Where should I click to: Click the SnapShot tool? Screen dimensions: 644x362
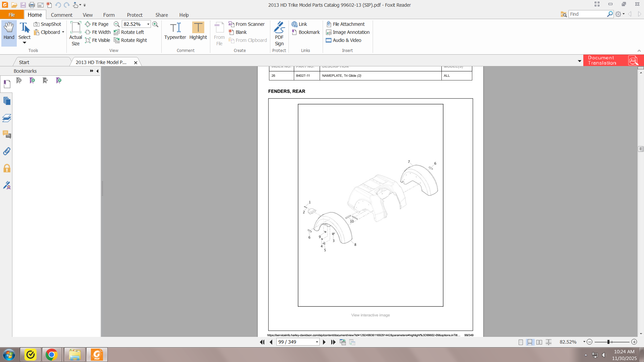click(47, 24)
